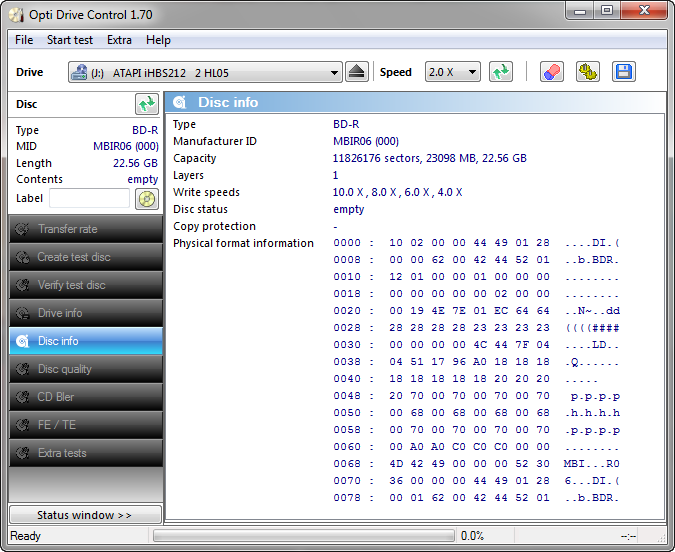
Task: Click the Disc info header icon
Action: coord(180,102)
